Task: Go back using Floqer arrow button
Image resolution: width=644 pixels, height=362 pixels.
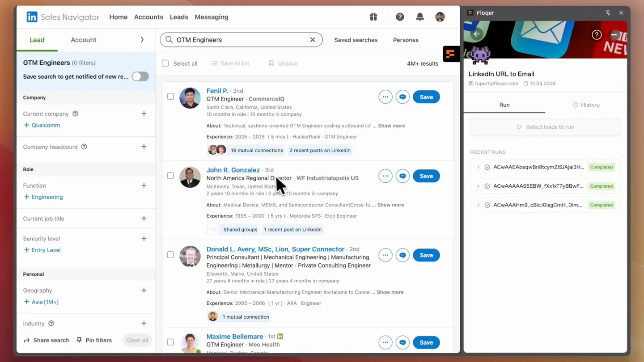Action: (x=477, y=34)
